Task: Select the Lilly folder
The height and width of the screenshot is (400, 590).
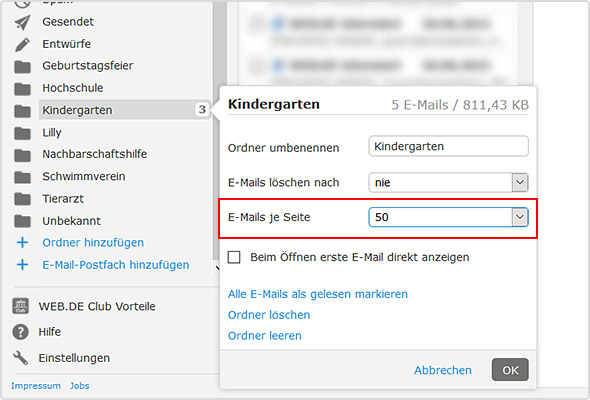Action: pos(52,132)
